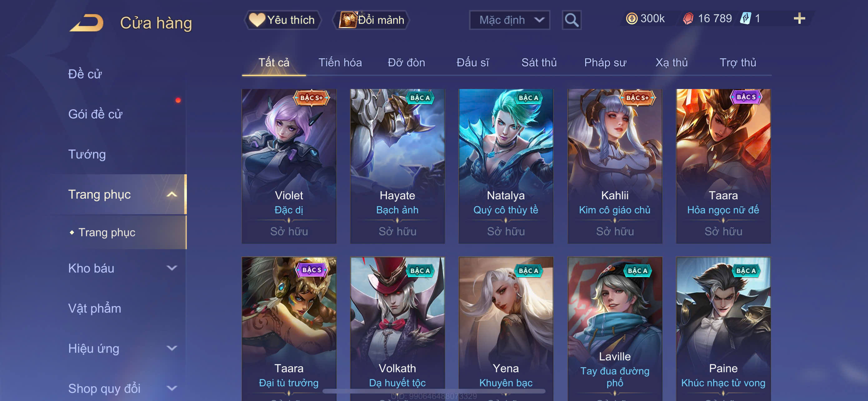Select the Tiến hóa tab
The image size is (868, 401).
coord(340,63)
